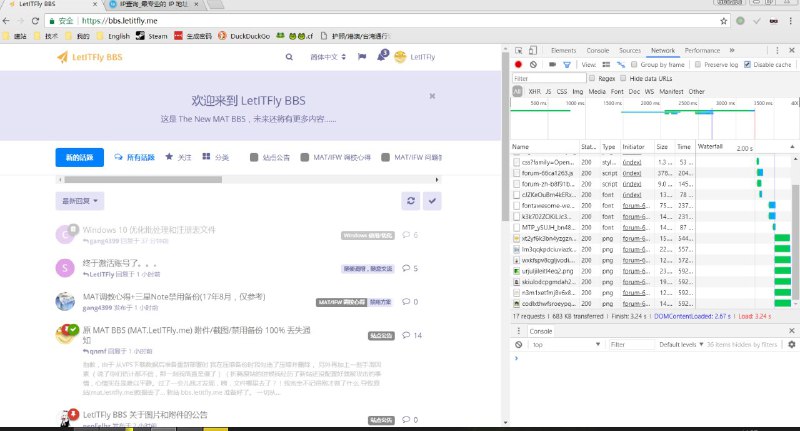Screen dimensions: 800x431
Task: Enable the Regex filter checkbox
Action: pos(592,78)
